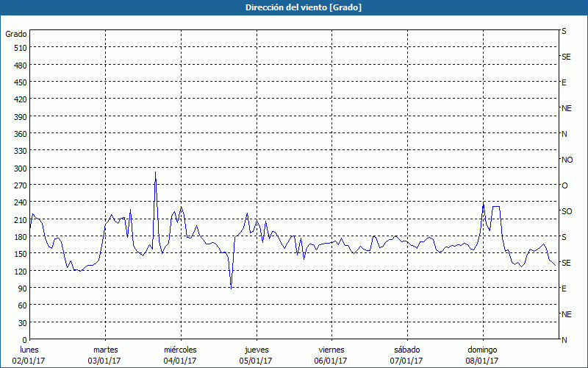Select the 'O' compass label on right axis

[564, 185]
